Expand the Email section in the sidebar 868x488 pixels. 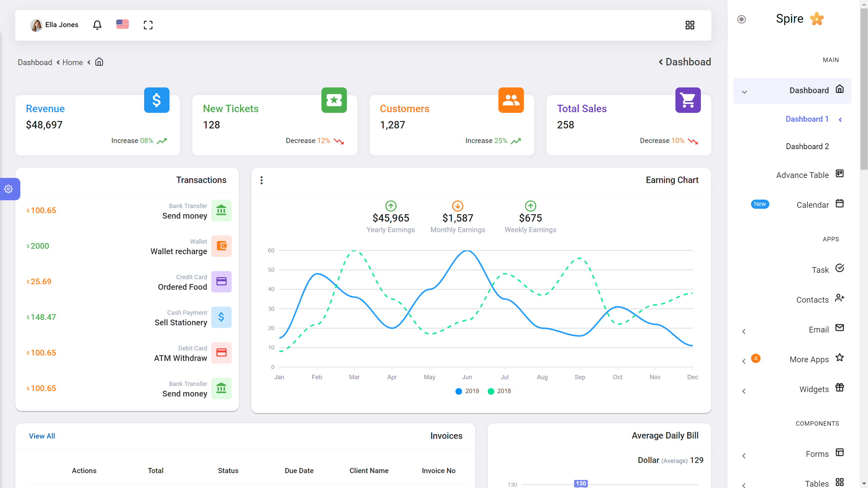(x=744, y=331)
